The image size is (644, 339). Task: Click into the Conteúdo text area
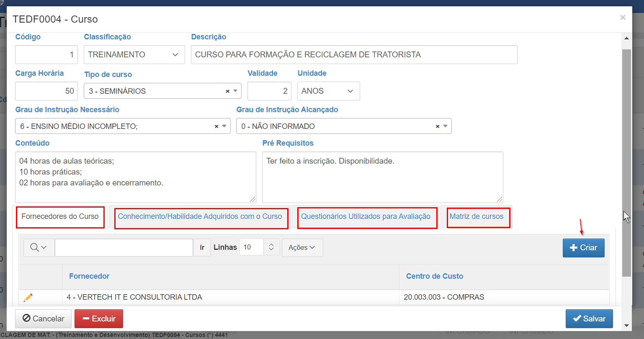(136, 177)
